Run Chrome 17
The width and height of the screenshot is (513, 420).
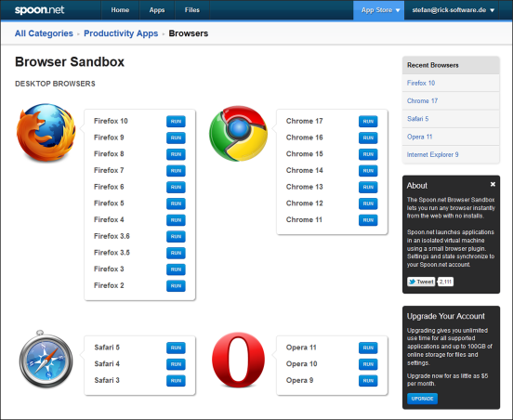[368, 122]
